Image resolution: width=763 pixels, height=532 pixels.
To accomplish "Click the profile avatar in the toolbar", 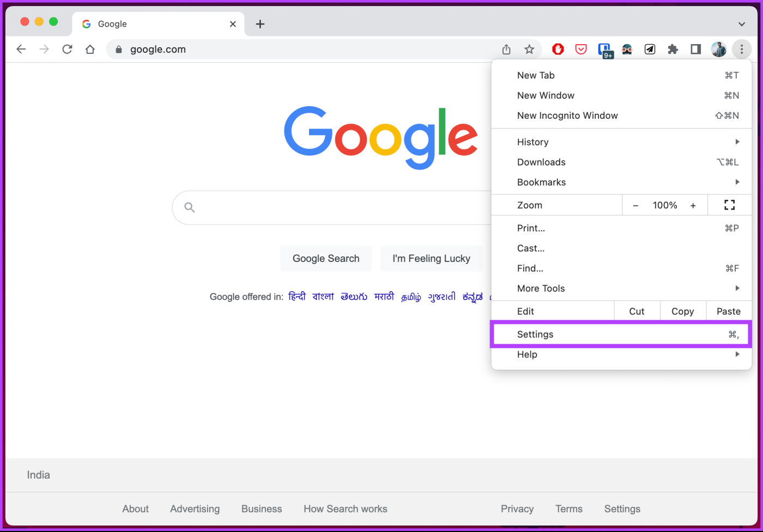I will [719, 49].
